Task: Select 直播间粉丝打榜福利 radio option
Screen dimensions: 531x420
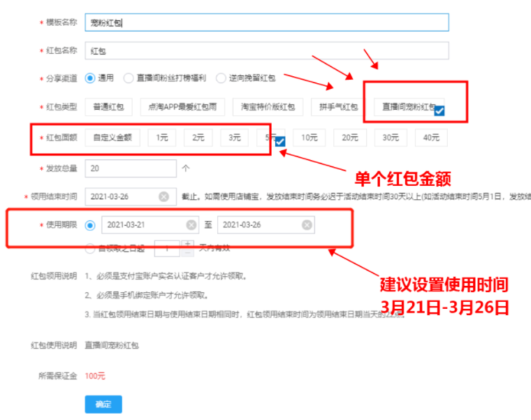Action: click(129, 78)
